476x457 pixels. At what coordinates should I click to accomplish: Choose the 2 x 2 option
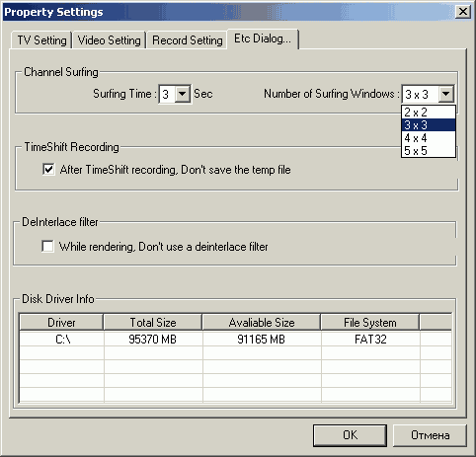[x=429, y=113]
